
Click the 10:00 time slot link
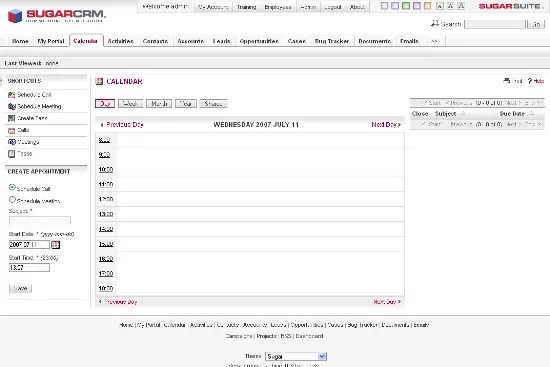click(x=106, y=169)
